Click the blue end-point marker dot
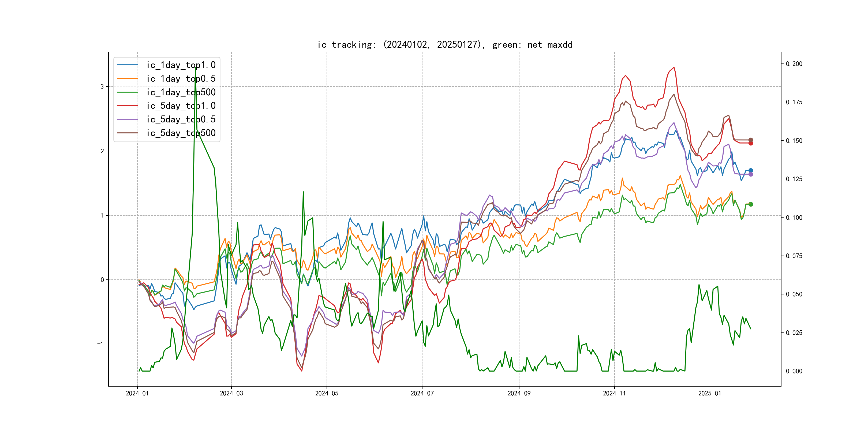This screenshot has height=434, width=868. tap(751, 170)
